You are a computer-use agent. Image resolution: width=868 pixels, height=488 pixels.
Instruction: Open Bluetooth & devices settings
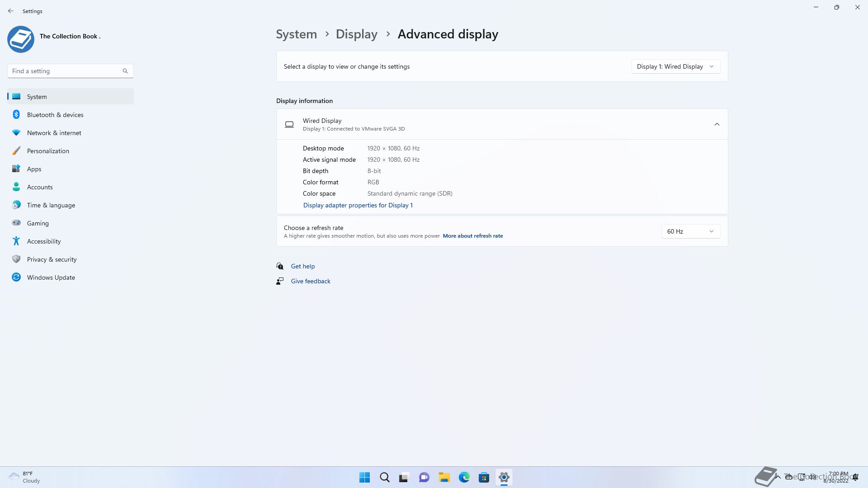coord(55,115)
